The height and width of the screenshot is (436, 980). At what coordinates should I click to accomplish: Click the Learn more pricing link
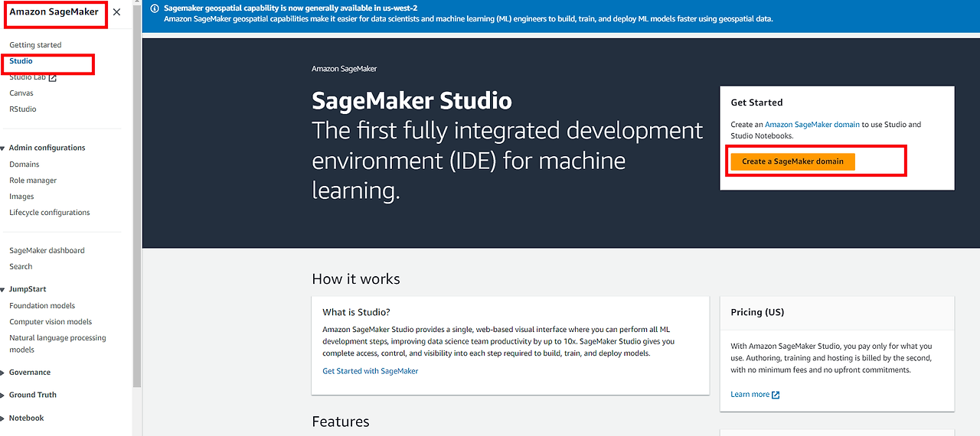[750, 395]
